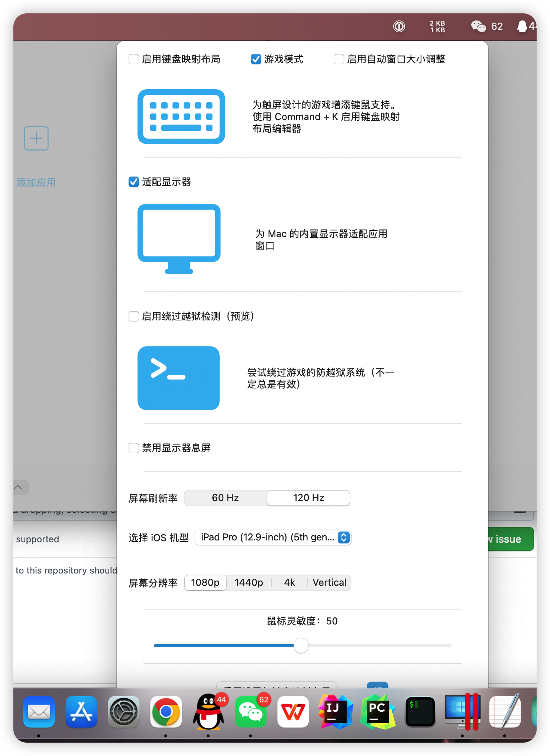
Task: Open WeChat from the Dock
Action: tap(251, 712)
